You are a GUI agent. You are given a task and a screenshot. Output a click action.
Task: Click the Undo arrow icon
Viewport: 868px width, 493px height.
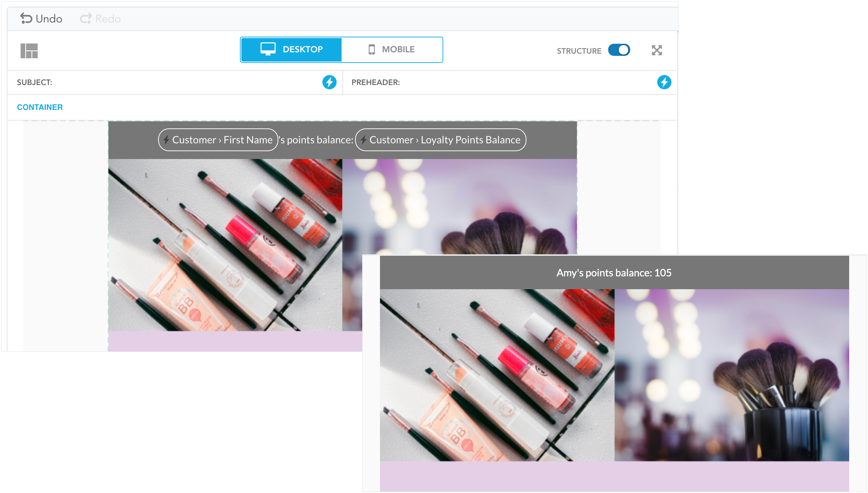[x=26, y=18]
